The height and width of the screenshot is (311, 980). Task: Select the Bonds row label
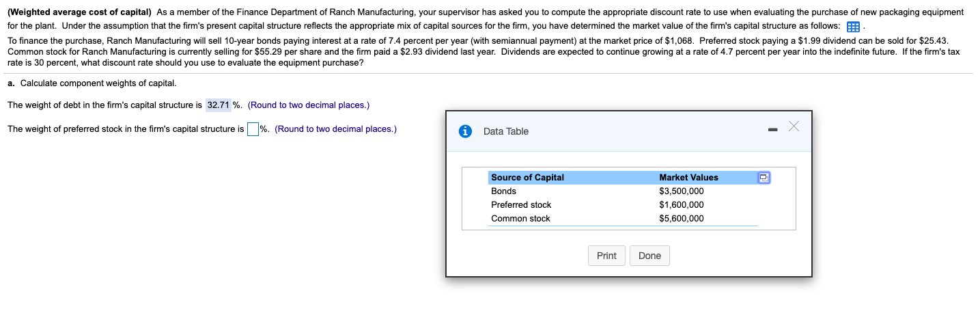503,191
